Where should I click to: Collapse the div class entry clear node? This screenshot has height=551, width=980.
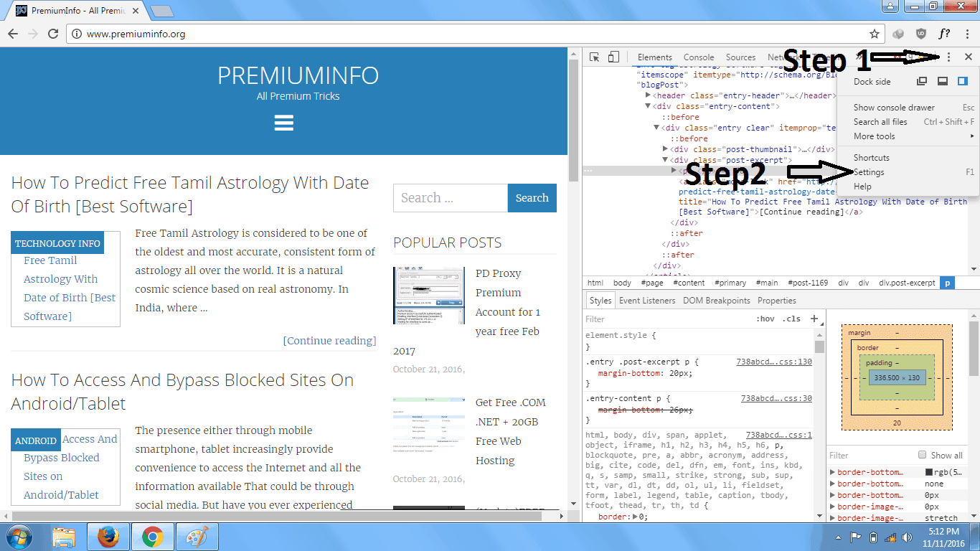pos(656,128)
